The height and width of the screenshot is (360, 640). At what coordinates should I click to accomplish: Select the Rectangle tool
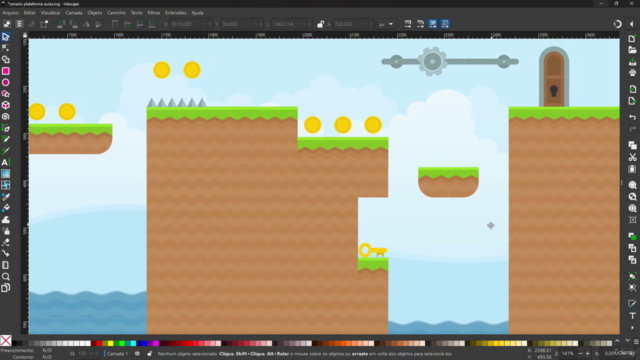point(5,71)
